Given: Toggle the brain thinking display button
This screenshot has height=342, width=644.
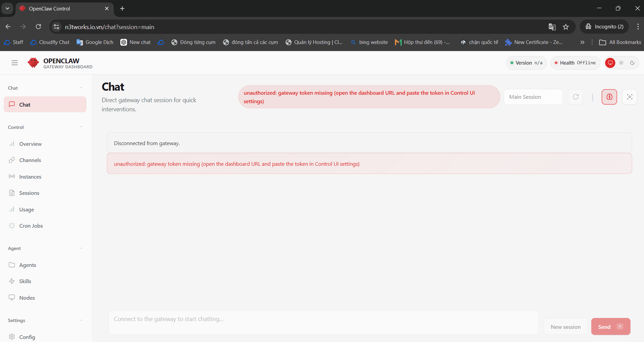Looking at the screenshot, I should [x=609, y=97].
